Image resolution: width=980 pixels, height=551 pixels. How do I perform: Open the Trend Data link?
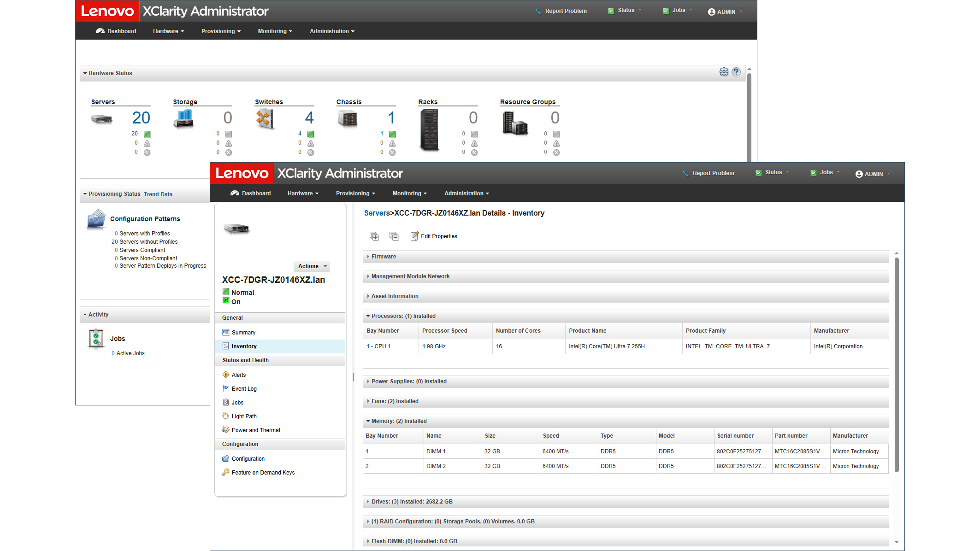[x=158, y=194]
